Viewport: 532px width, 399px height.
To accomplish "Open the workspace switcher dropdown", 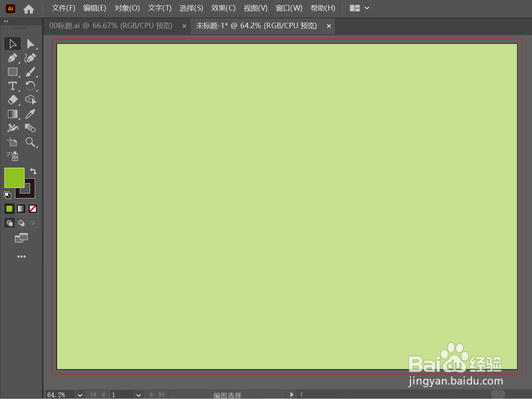I will pyautogui.click(x=360, y=8).
